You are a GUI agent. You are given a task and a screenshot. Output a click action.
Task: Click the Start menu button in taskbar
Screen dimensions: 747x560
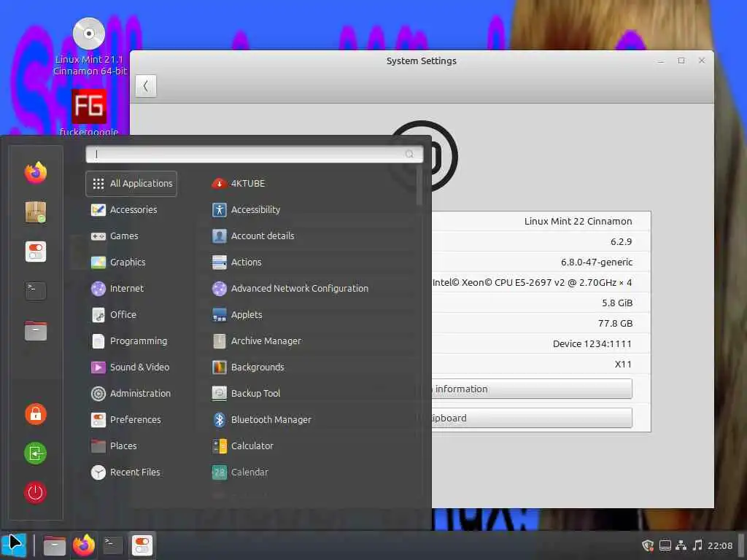[x=13, y=545]
